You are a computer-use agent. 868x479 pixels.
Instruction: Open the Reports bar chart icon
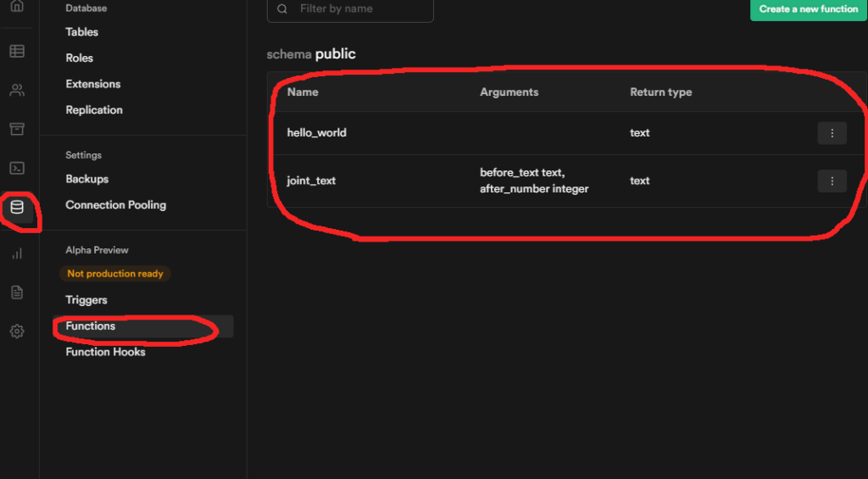(17, 253)
